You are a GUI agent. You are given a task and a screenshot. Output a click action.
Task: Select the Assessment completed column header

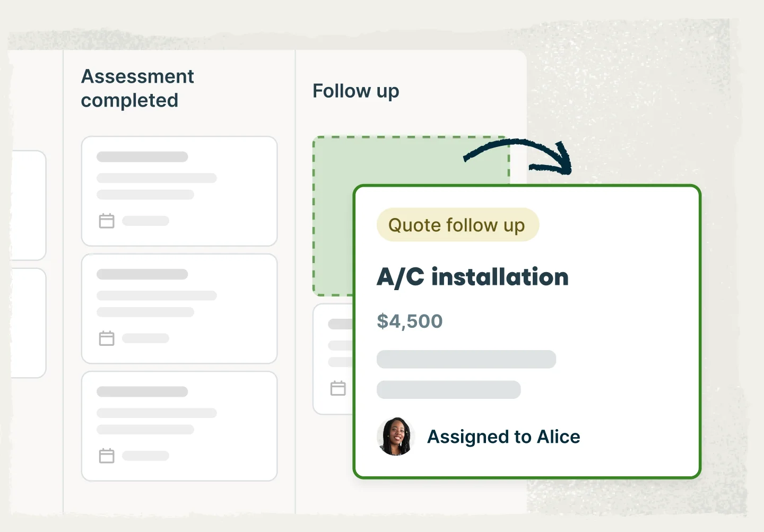coord(137,88)
